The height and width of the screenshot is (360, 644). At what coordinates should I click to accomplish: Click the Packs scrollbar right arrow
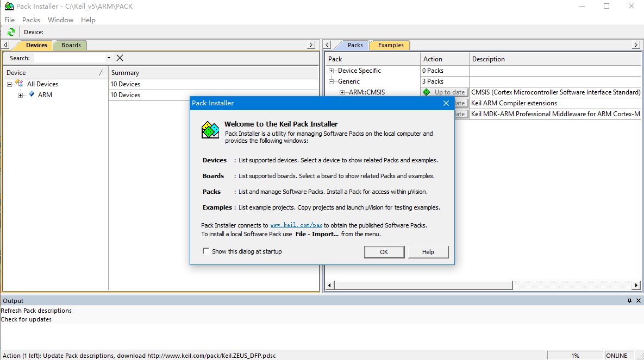pyautogui.click(x=636, y=285)
